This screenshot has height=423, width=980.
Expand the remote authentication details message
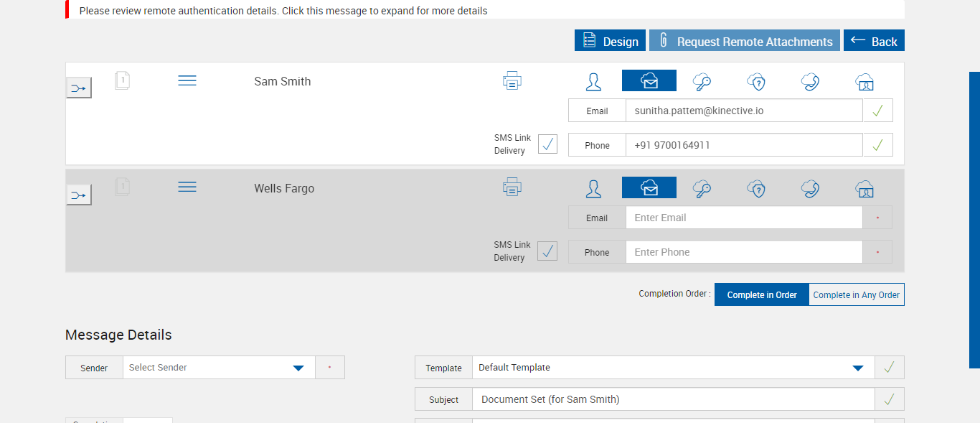(283, 11)
